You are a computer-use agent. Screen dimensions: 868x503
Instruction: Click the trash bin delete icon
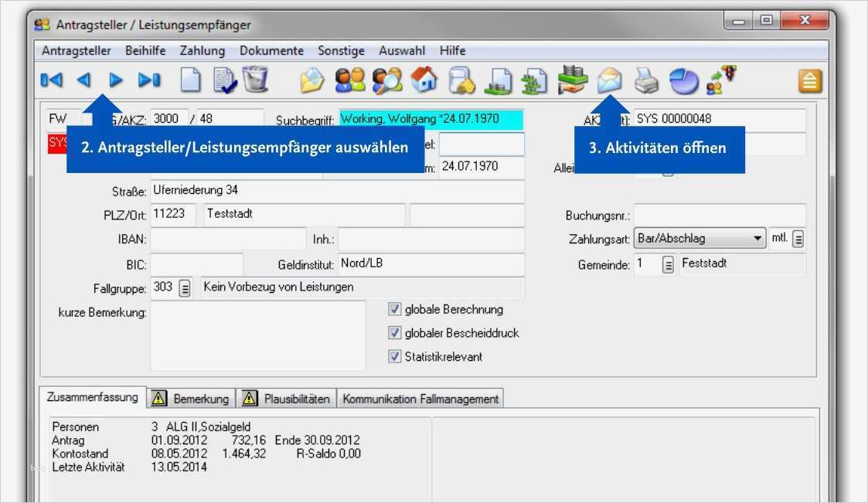pyautogui.click(x=256, y=79)
